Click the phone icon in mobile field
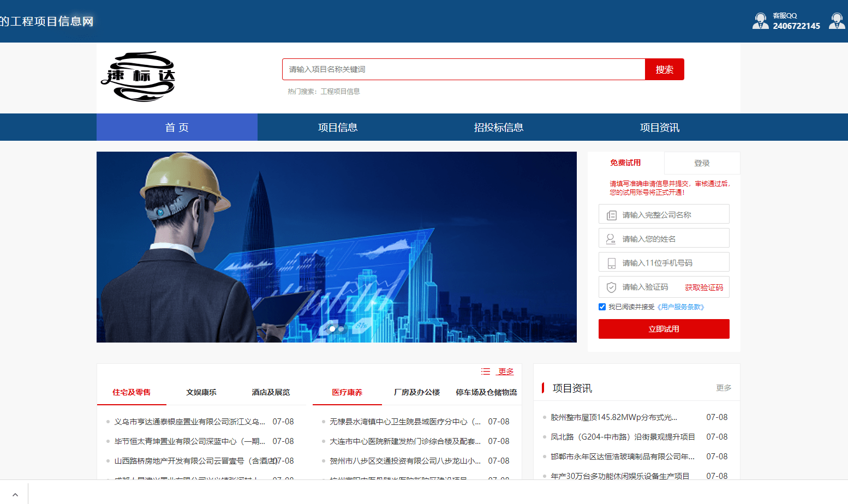848x504 pixels. click(611, 263)
